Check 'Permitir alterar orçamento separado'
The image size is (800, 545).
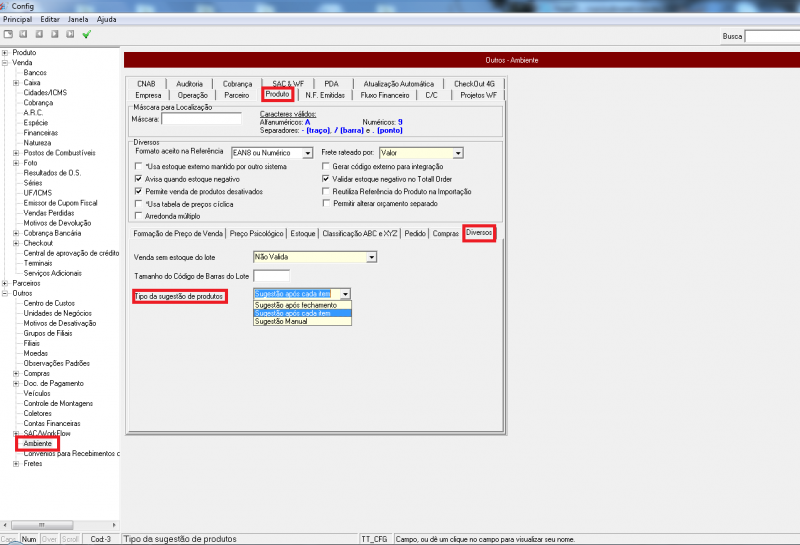[x=327, y=203]
